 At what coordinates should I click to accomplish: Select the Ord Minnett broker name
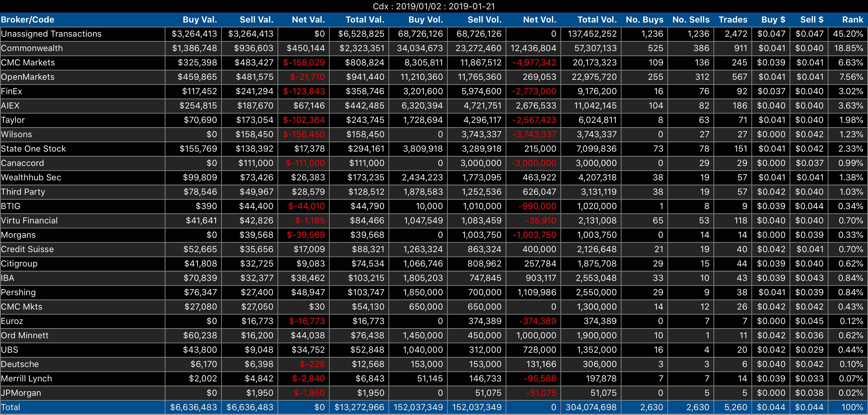(25, 335)
